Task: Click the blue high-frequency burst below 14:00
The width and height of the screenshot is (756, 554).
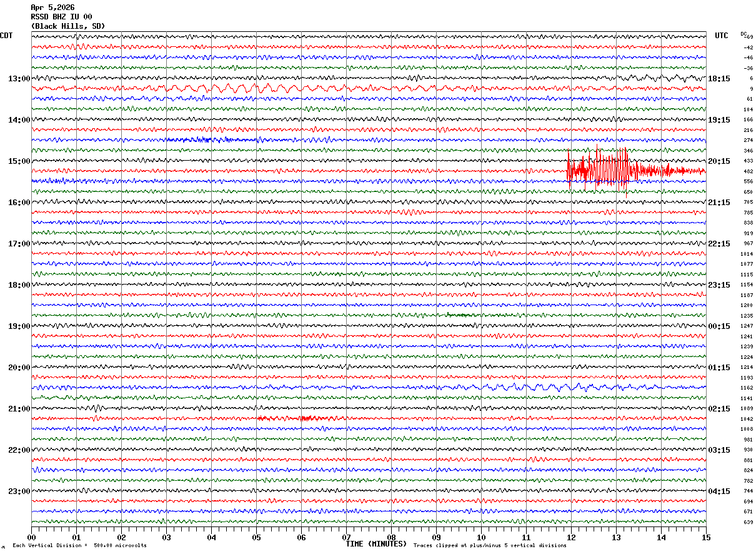Action: tap(212, 139)
